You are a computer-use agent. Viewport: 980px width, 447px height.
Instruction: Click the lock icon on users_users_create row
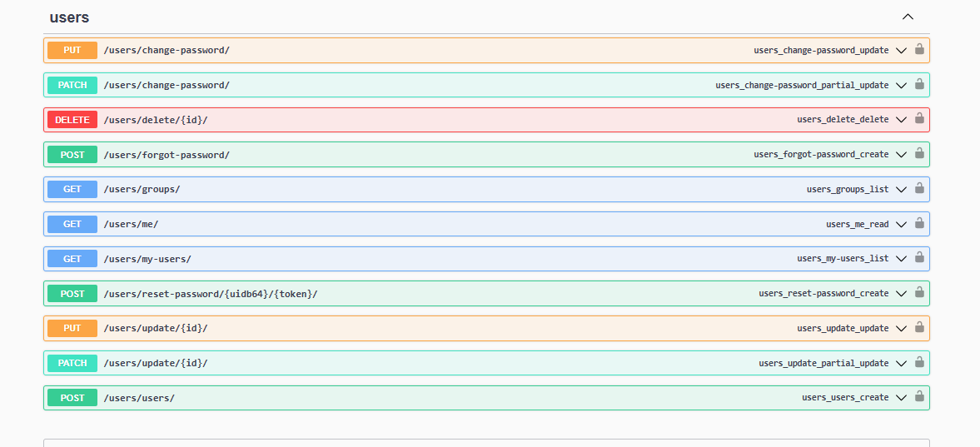click(x=919, y=397)
